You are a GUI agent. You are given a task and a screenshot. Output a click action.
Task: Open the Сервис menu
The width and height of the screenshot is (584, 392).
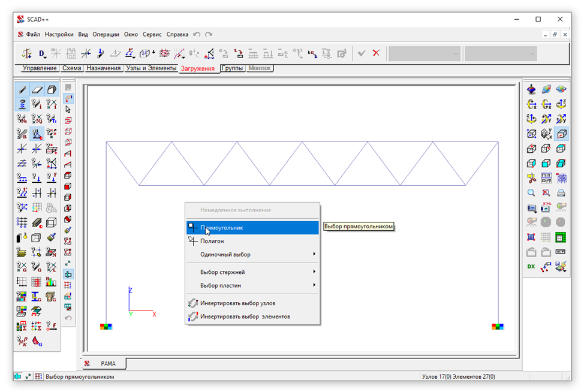coord(152,34)
